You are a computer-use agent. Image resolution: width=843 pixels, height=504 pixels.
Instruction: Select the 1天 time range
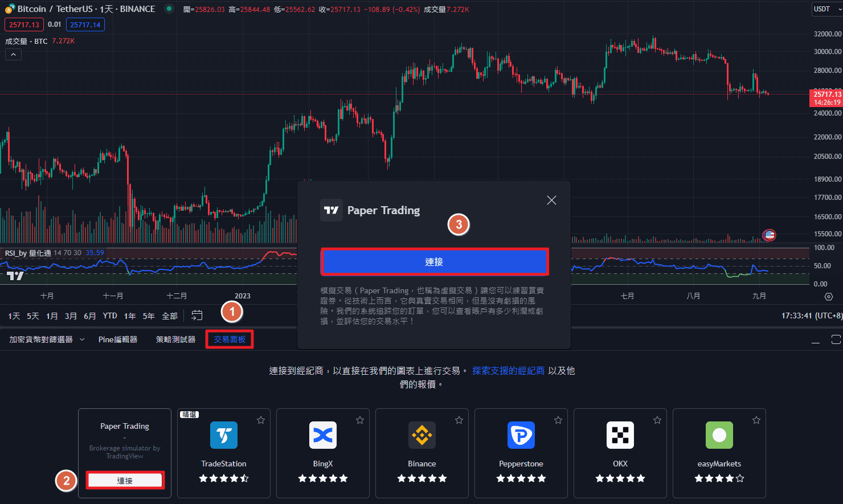(x=14, y=316)
